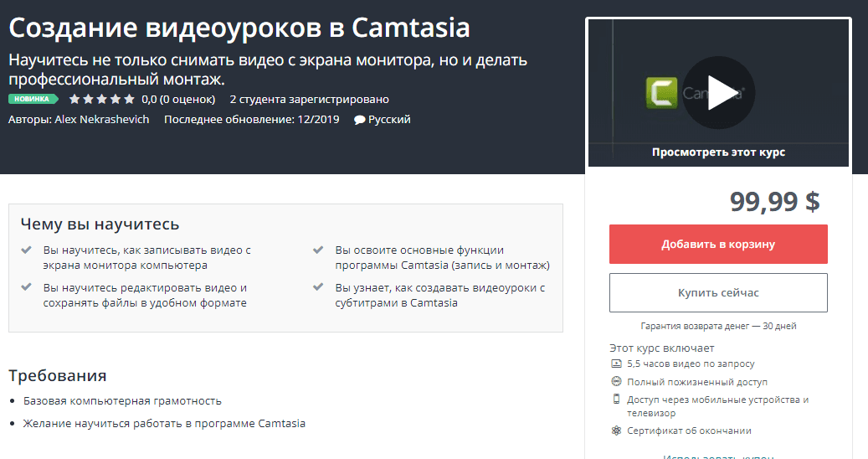Click the subtitle about 'профессиональный монтаж'
Viewport: 868px width, 459px height.
[268, 70]
